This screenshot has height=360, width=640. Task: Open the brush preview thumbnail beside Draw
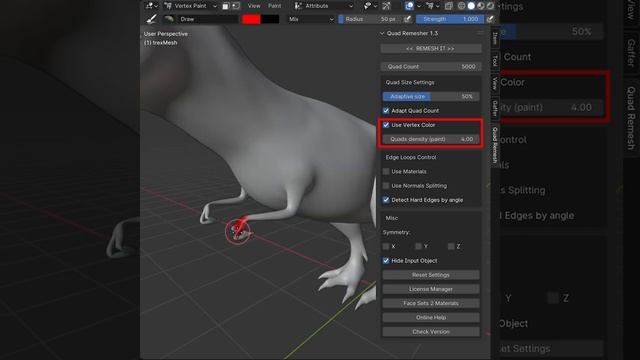[x=169, y=19]
